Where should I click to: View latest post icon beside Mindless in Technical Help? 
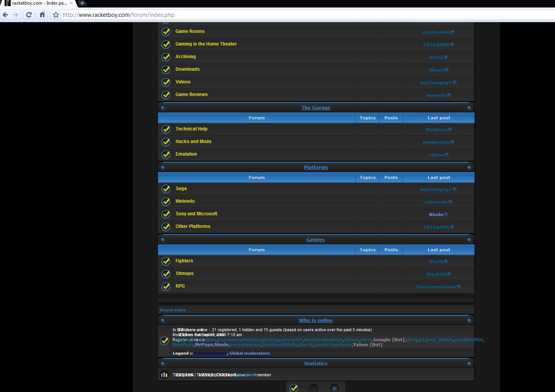click(x=449, y=130)
